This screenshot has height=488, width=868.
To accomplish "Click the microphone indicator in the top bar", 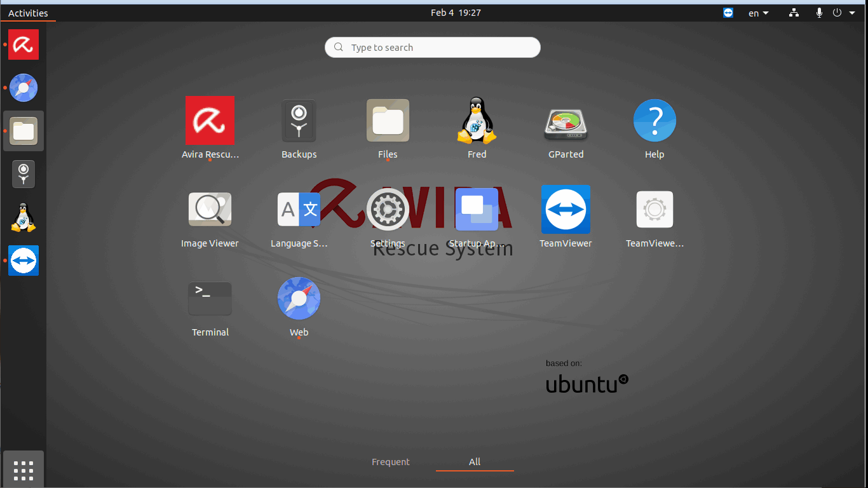I will tap(820, 13).
